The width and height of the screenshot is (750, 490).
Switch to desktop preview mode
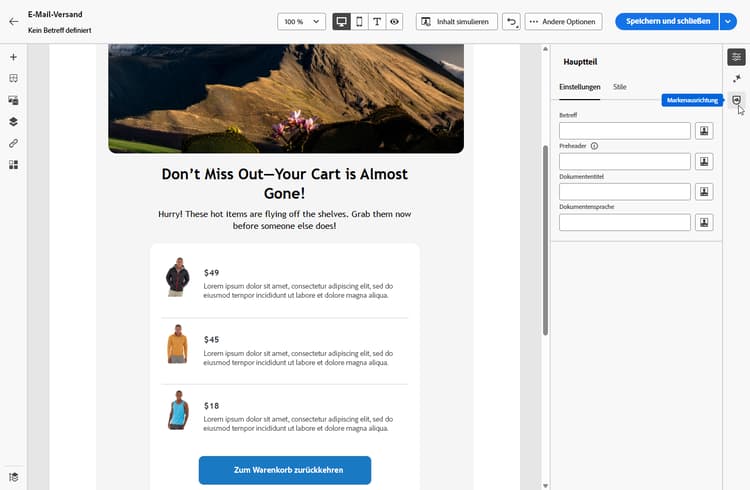coord(342,21)
